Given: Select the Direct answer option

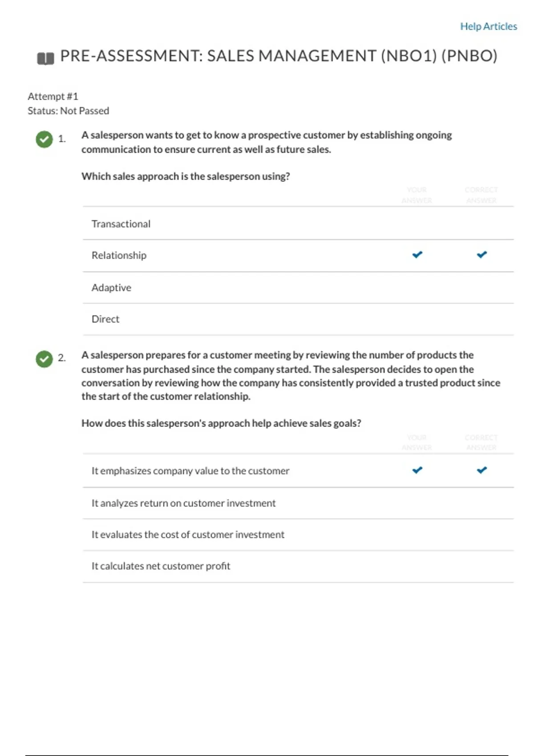Looking at the screenshot, I should pos(105,319).
